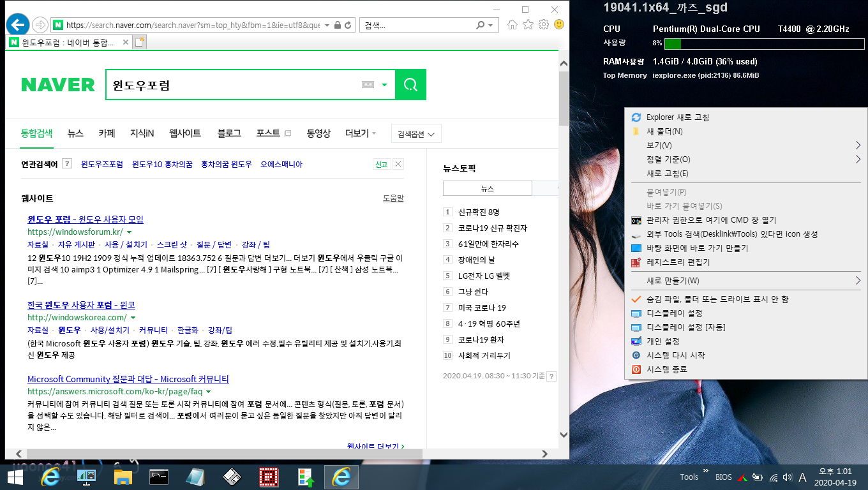
Task: Open the IE home icon
Action: (512, 25)
